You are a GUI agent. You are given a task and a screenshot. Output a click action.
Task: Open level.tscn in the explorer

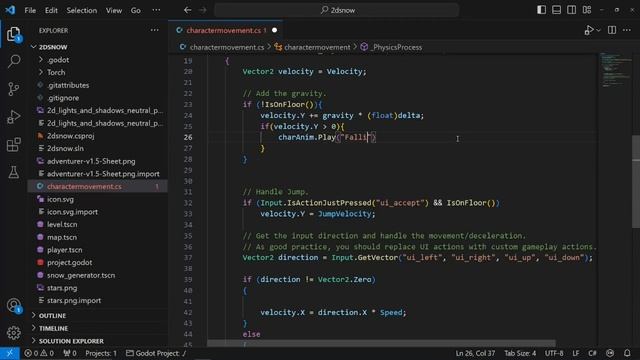[62, 224]
